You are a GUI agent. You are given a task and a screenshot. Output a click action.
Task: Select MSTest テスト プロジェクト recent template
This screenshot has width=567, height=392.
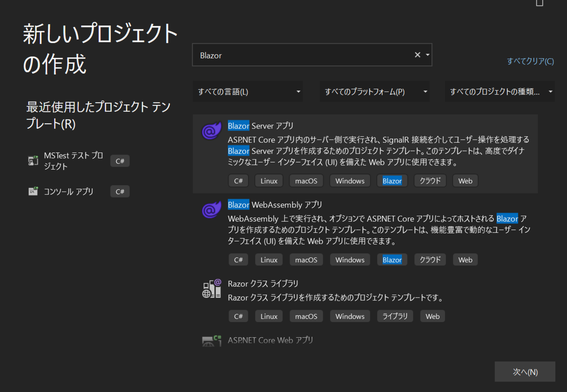(x=73, y=161)
